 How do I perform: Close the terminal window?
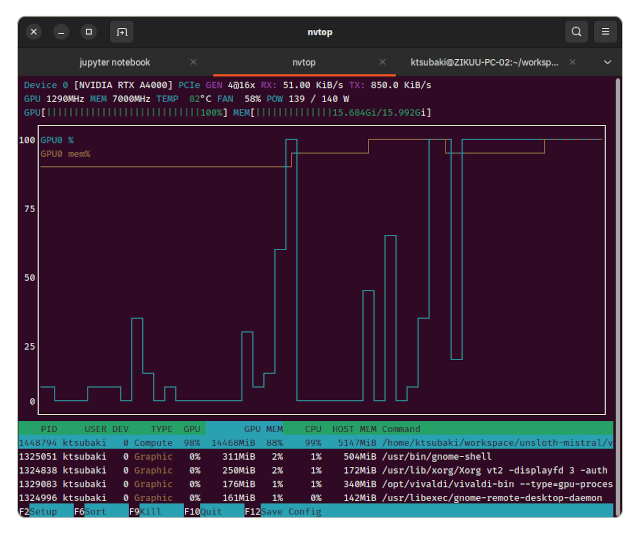pyautogui.click(x=34, y=32)
